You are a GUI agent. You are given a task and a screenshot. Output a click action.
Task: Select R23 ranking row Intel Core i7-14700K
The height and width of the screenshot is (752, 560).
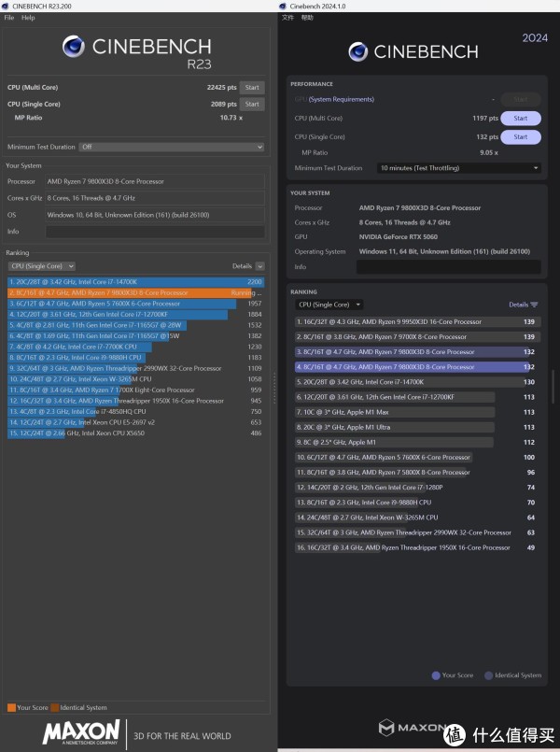[136, 282]
